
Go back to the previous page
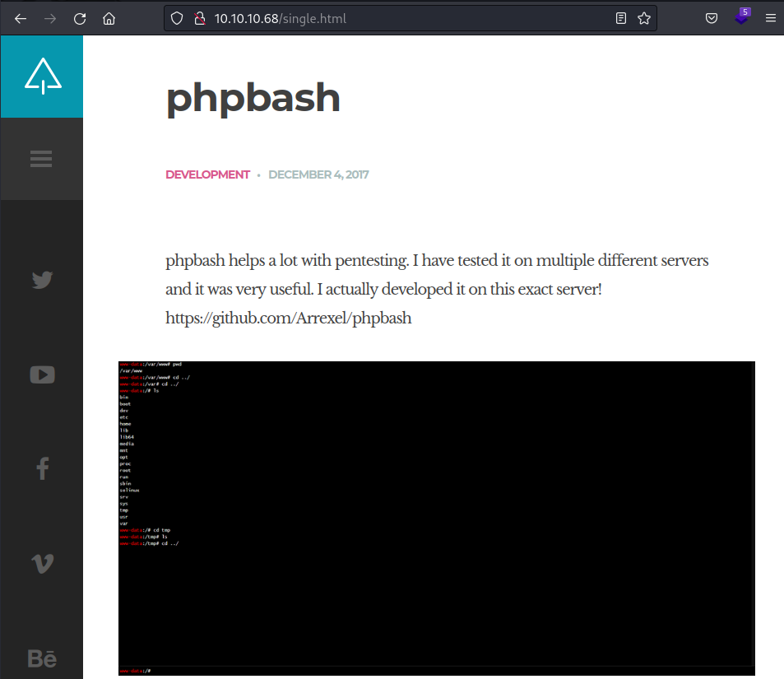point(21,18)
